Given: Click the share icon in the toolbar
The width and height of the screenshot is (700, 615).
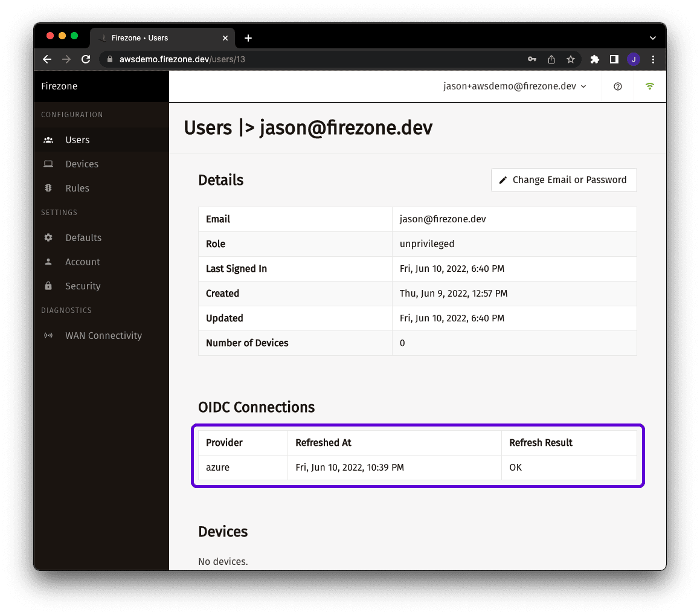Looking at the screenshot, I should click(551, 59).
